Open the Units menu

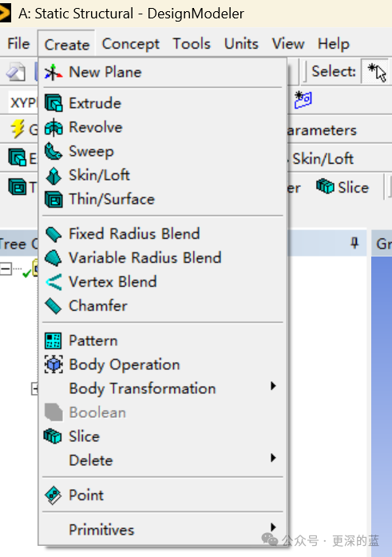tap(241, 44)
